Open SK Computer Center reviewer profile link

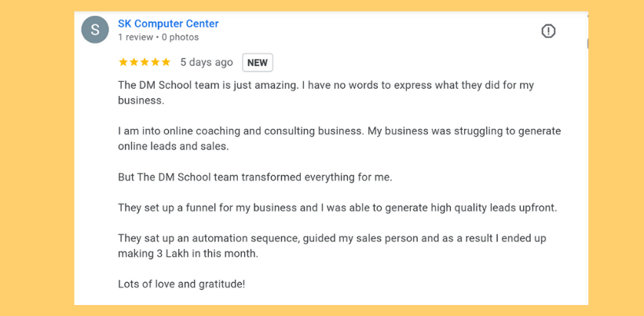tap(168, 24)
